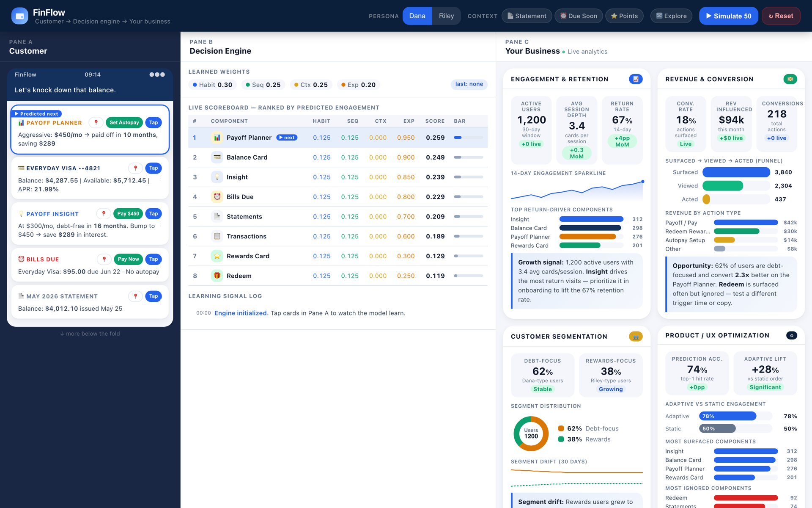Click the Viewed funnel bar
812x508 pixels.
pyautogui.click(x=723, y=186)
